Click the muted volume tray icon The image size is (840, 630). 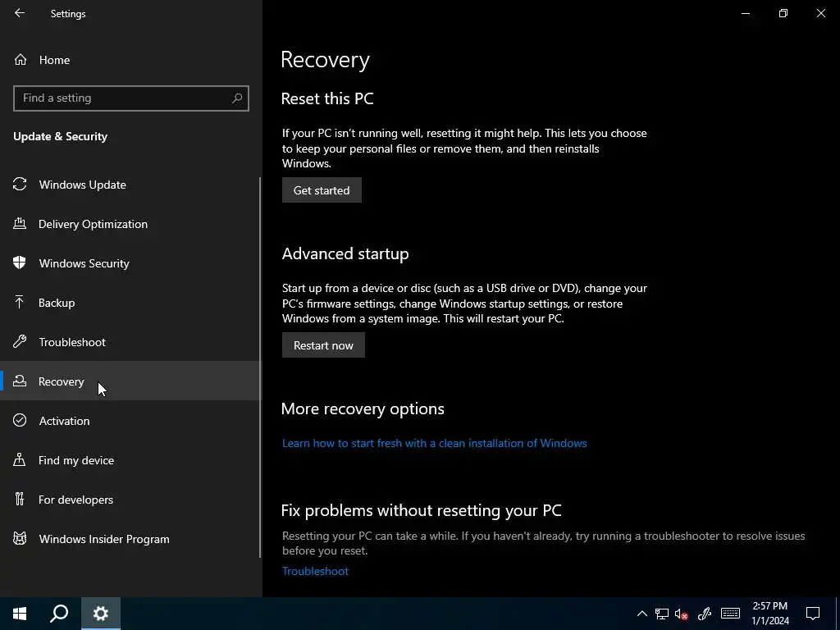(x=682, y=614)
